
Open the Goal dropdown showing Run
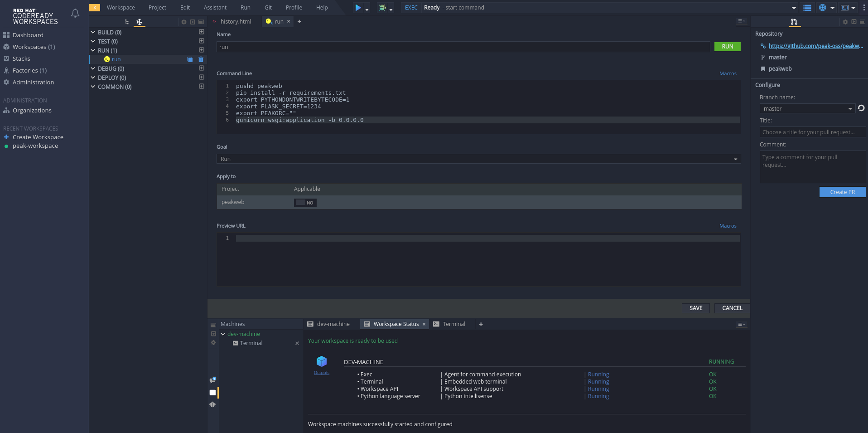click(x=478, y=159)
